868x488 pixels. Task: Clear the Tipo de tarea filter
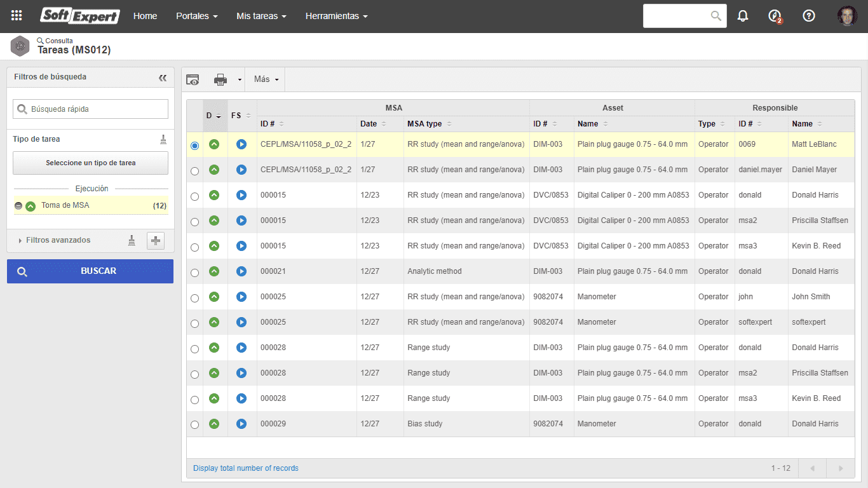(163, 139)
